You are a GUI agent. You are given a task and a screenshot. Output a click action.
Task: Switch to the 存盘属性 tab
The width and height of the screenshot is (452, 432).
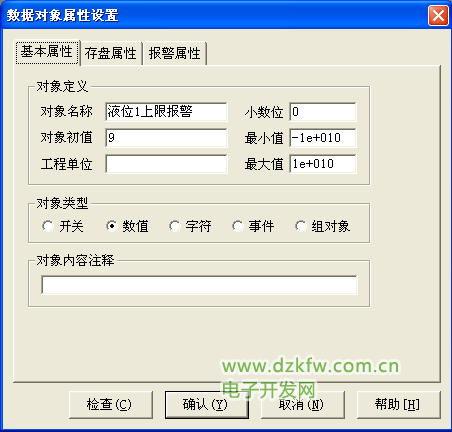(111, 54)
